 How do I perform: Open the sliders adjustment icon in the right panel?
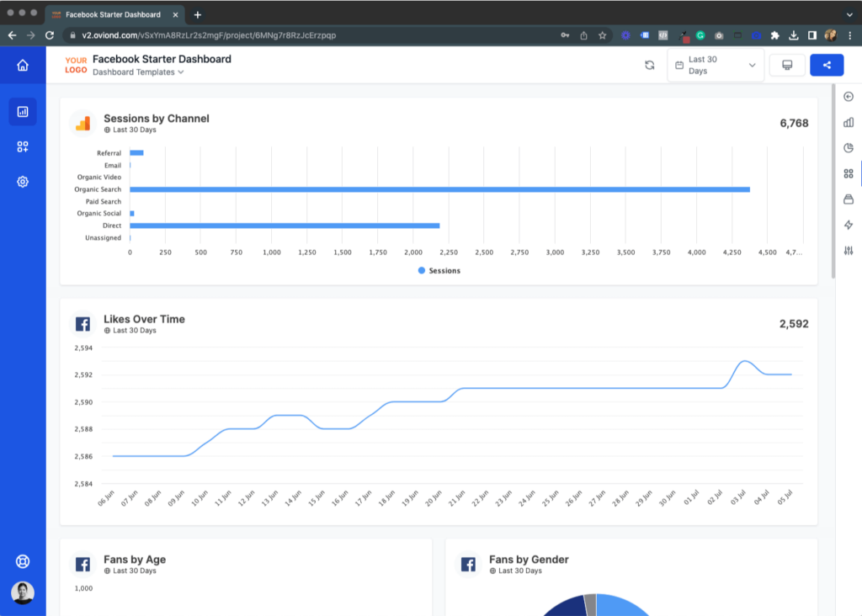(x=849, y=251)
